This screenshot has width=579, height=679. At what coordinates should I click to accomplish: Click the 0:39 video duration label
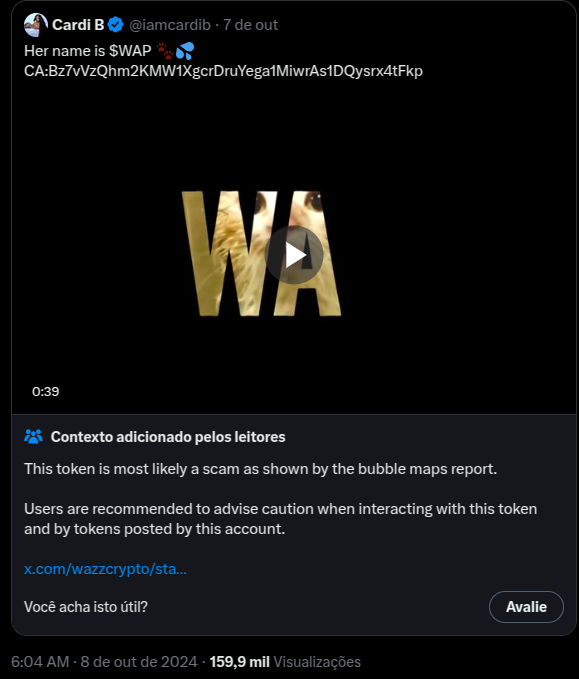point(45,391)
